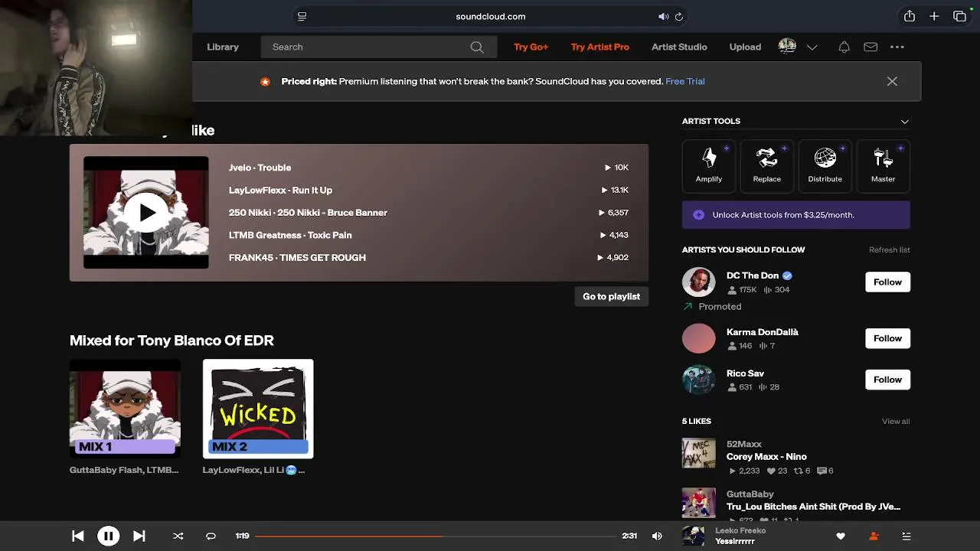Open Try Artist Pro menu item
The height and width of the screenshot is (551, 980).
pyautogui.click(x=600, y=47)
